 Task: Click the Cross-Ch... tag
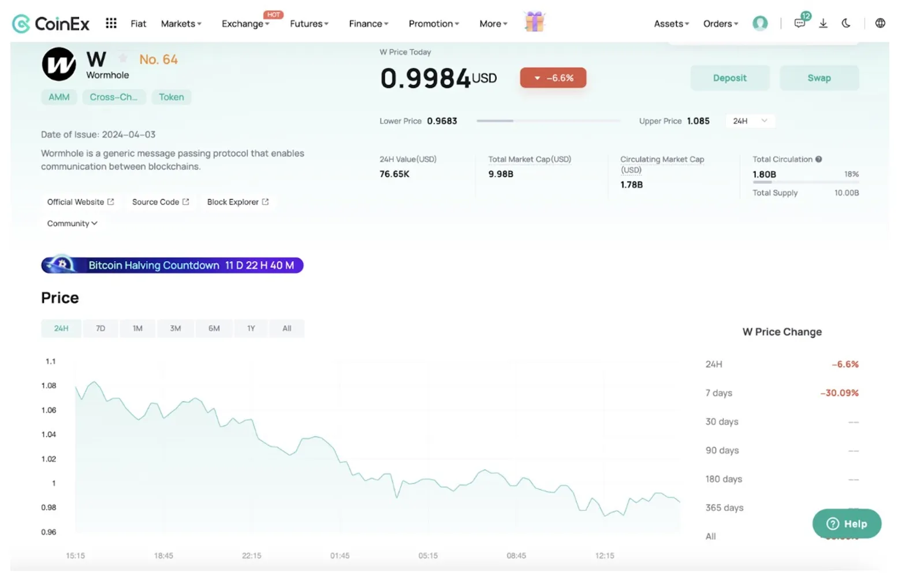click(114, 97)
